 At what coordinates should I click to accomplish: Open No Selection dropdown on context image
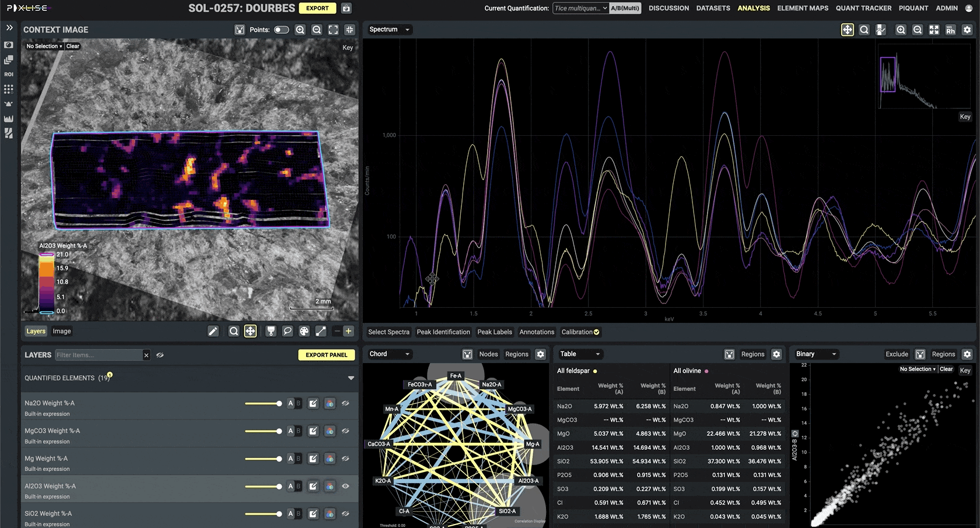44,46
